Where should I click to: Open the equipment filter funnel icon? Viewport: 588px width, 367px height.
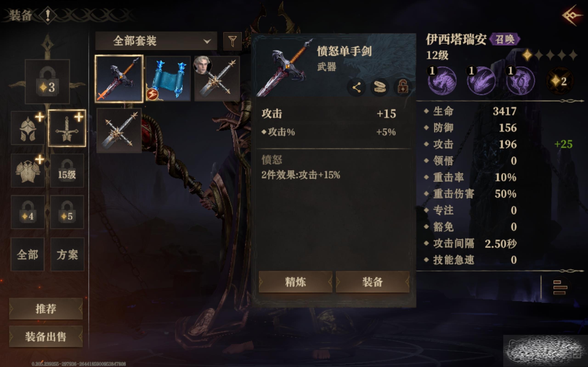point(232,41)
